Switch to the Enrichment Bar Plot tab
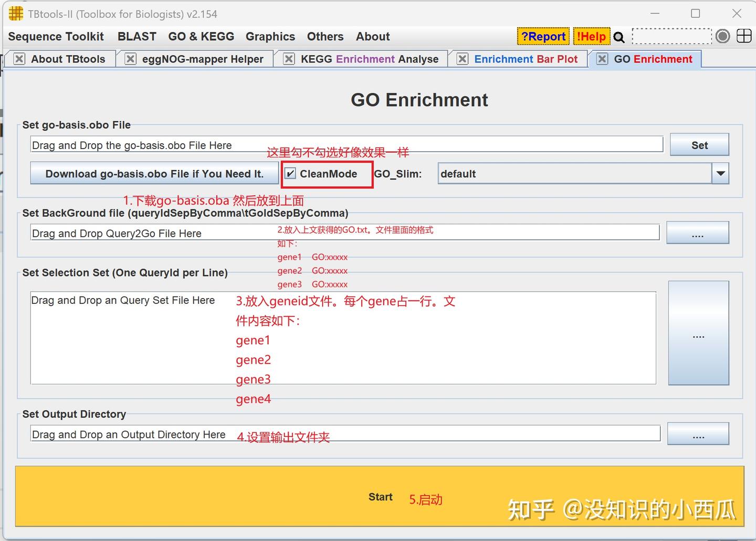 click(x=526, y=59)
